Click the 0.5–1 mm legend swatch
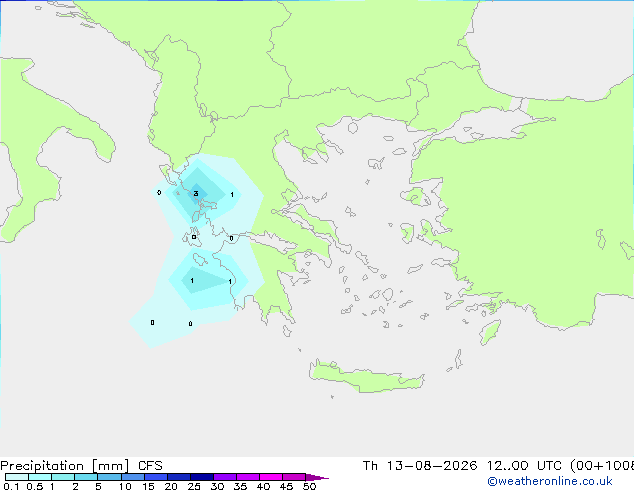 40,477
